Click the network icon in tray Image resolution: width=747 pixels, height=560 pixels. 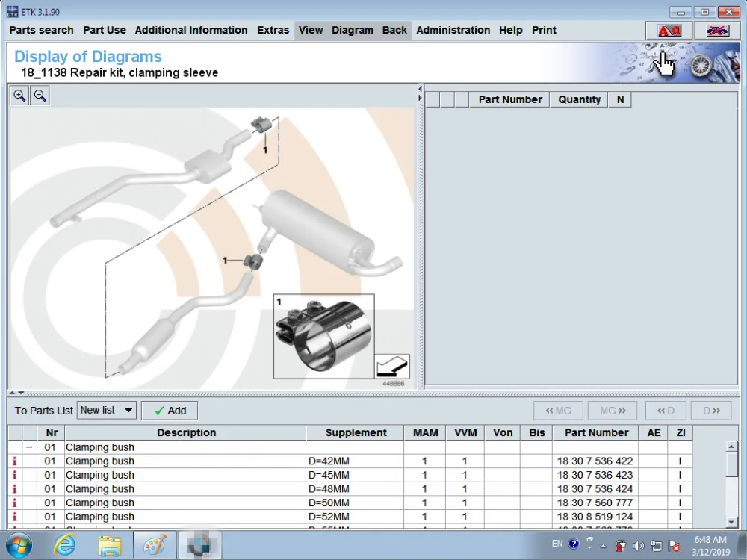(x=656, y=546)
